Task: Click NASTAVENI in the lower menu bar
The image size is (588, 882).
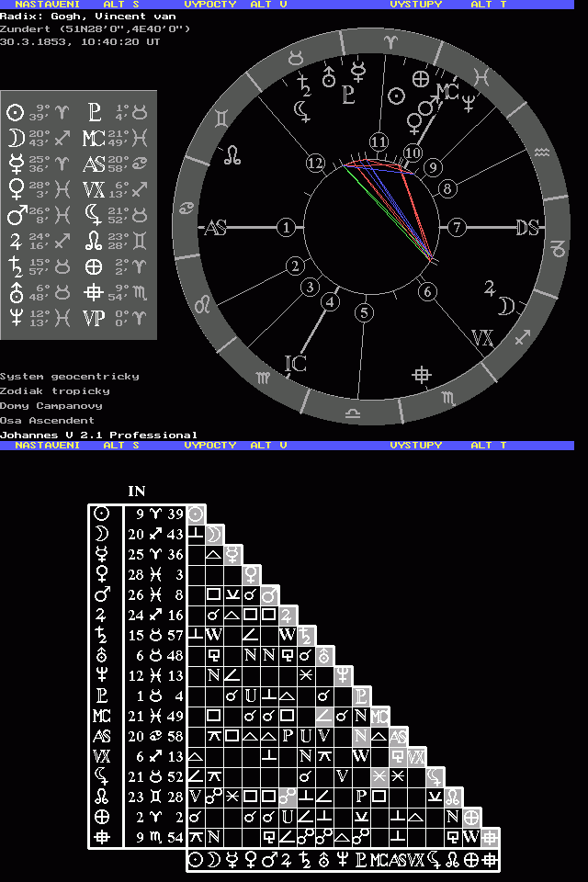Action: (x=47, y=445)
